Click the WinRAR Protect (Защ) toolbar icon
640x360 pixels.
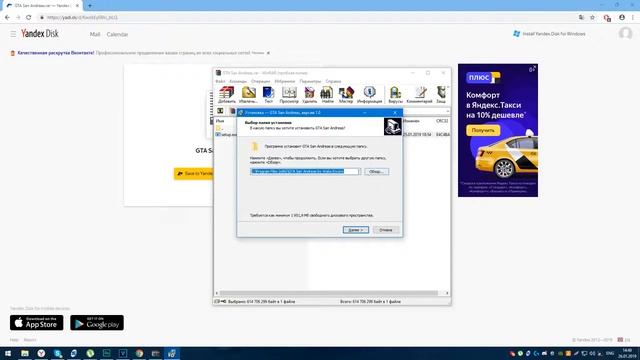(x=441, y=95)
